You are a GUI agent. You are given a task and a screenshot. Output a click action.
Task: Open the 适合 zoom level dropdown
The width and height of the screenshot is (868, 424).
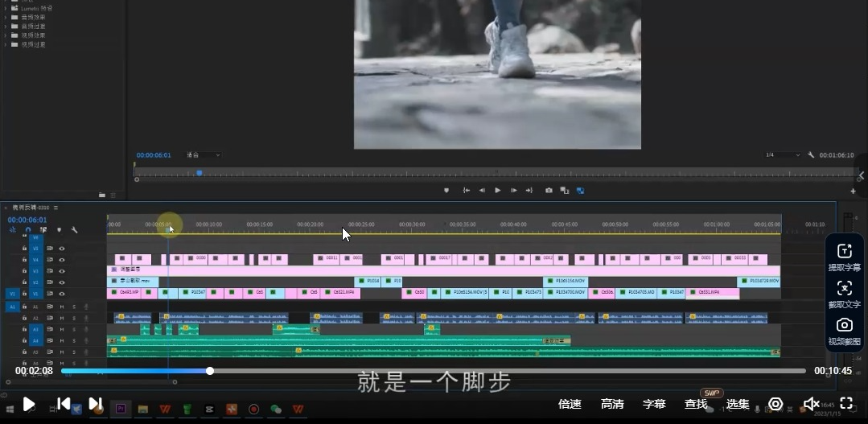pos(204,155)
